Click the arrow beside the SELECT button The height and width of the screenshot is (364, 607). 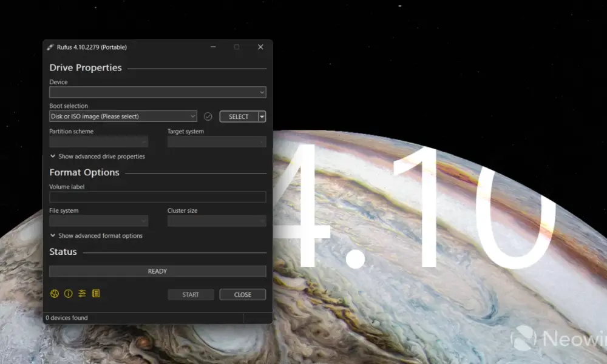[x=262, y=116]
